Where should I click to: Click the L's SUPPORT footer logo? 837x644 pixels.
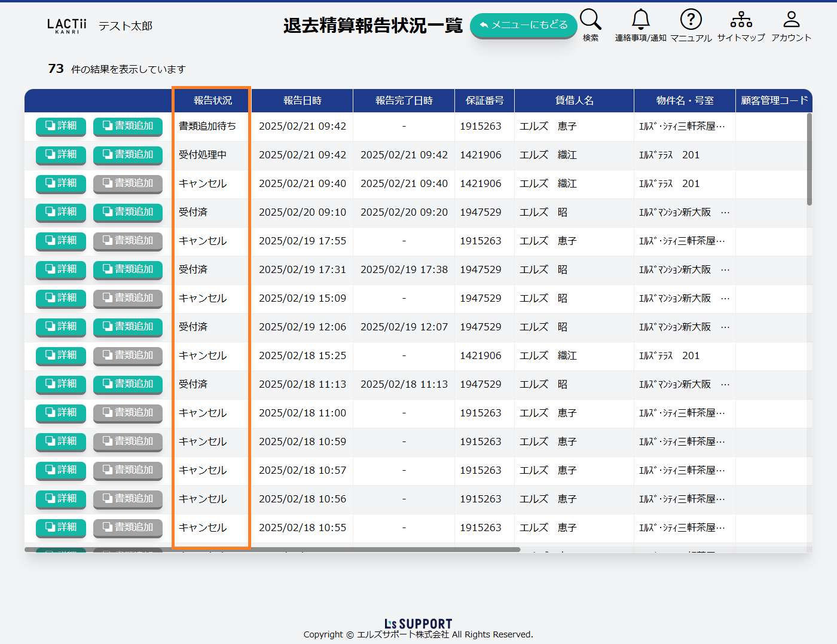pos(418,624)
